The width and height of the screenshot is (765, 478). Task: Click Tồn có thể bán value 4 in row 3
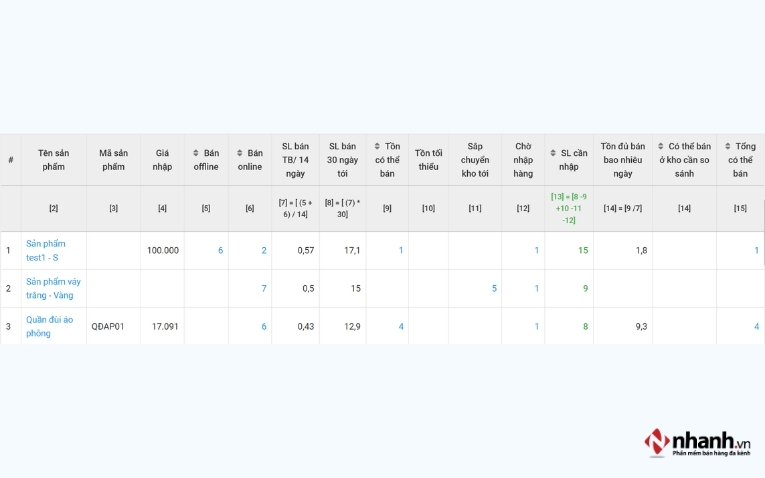401,327
